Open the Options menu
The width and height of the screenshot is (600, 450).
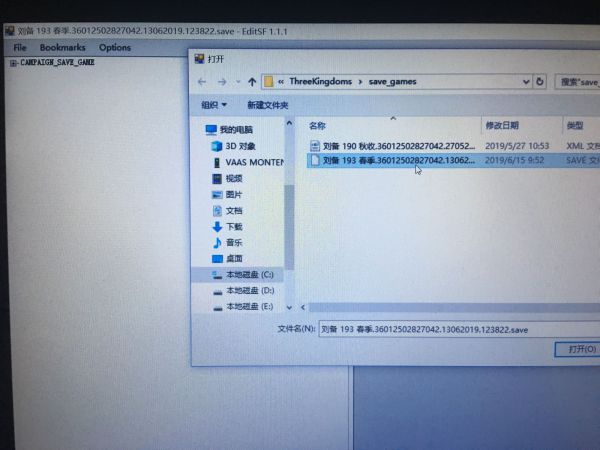[115, 47]
